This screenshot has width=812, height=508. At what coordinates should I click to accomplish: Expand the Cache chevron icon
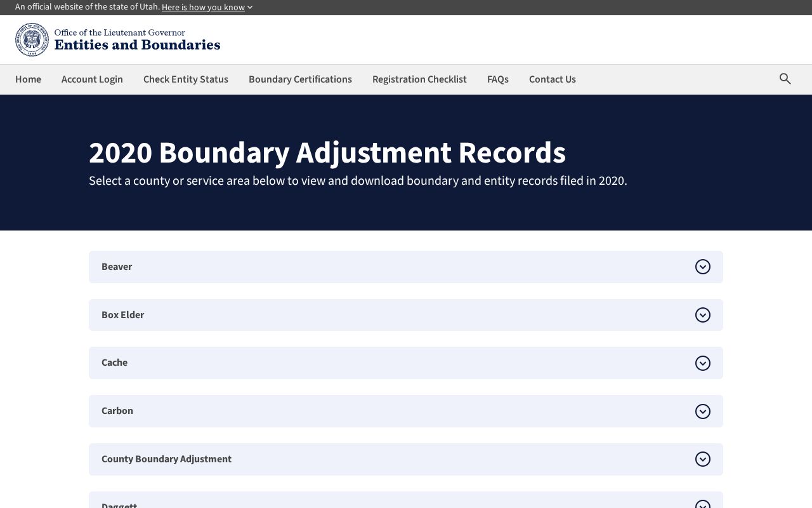click(x=703, y=363)
